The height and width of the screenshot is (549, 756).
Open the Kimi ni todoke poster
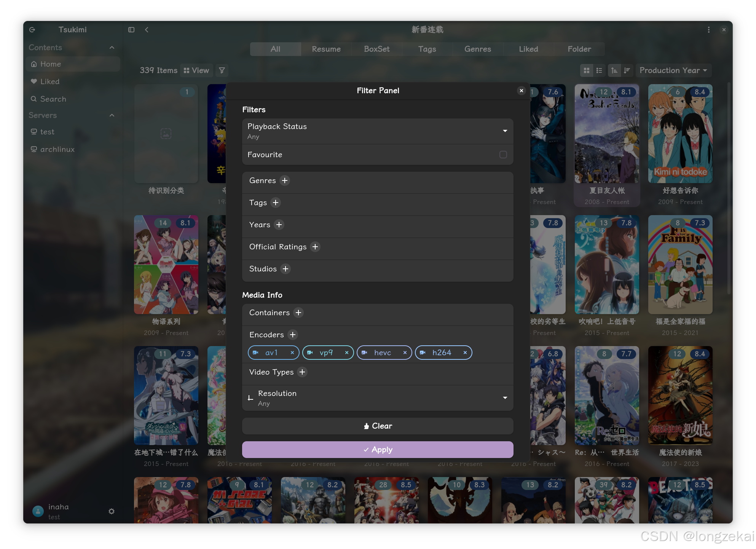(680, 134)
